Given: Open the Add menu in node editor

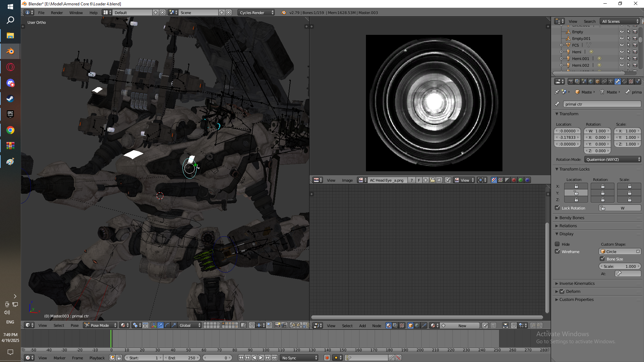Looking at the screenshot, I should coord(362,325).
